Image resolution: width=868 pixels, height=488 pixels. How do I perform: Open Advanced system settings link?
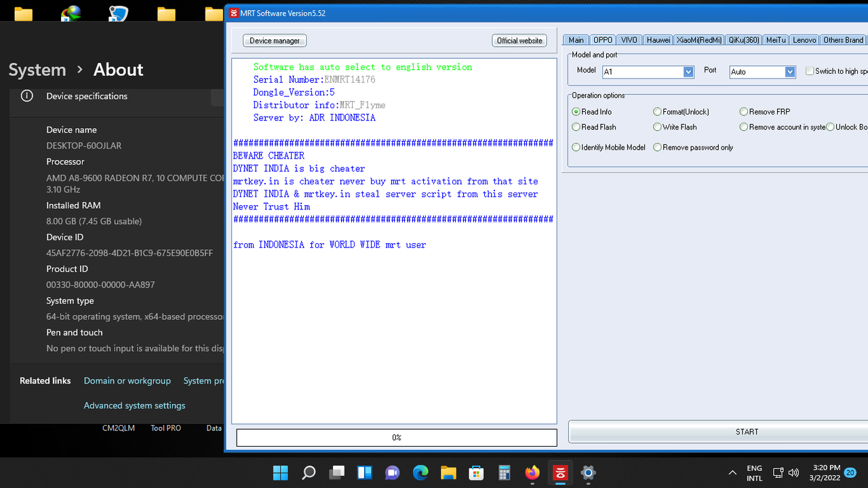pos(134,405)
